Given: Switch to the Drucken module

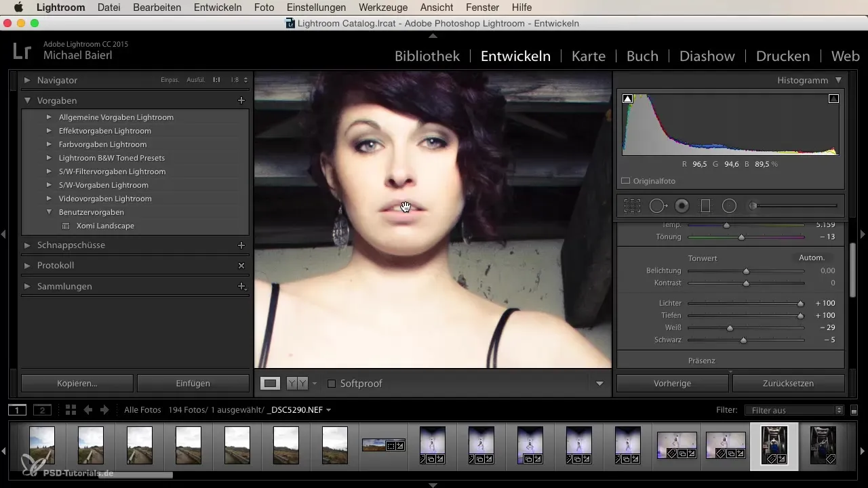Looking at the screenshot, I should (x=783, y=56).
